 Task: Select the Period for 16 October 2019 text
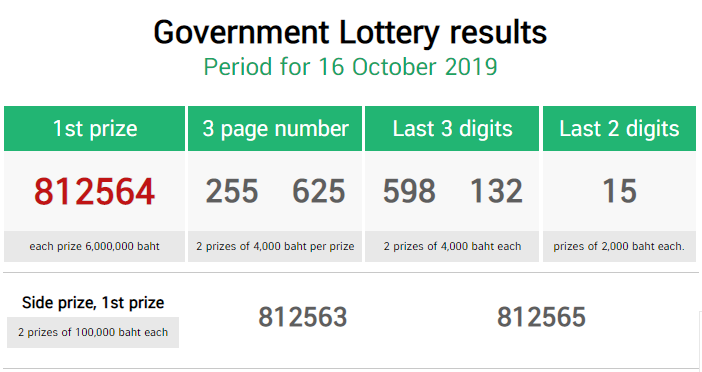click(350, 67)
